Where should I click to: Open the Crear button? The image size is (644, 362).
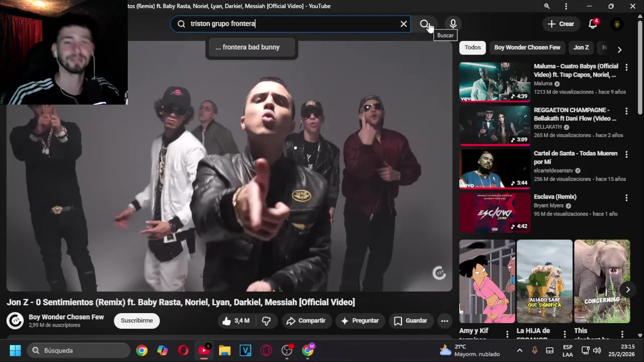pyautogui.click(x=560, y=24)
